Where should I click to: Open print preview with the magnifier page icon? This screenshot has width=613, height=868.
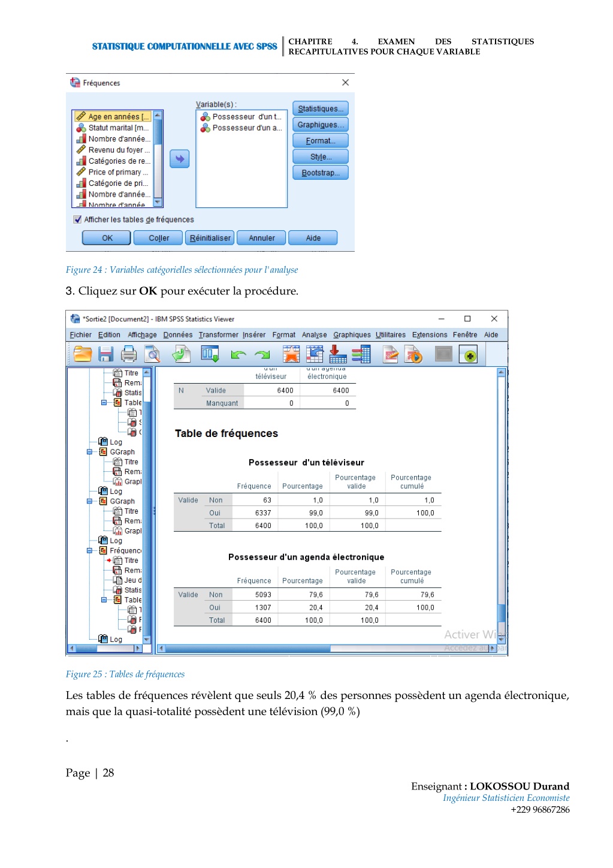153,354
